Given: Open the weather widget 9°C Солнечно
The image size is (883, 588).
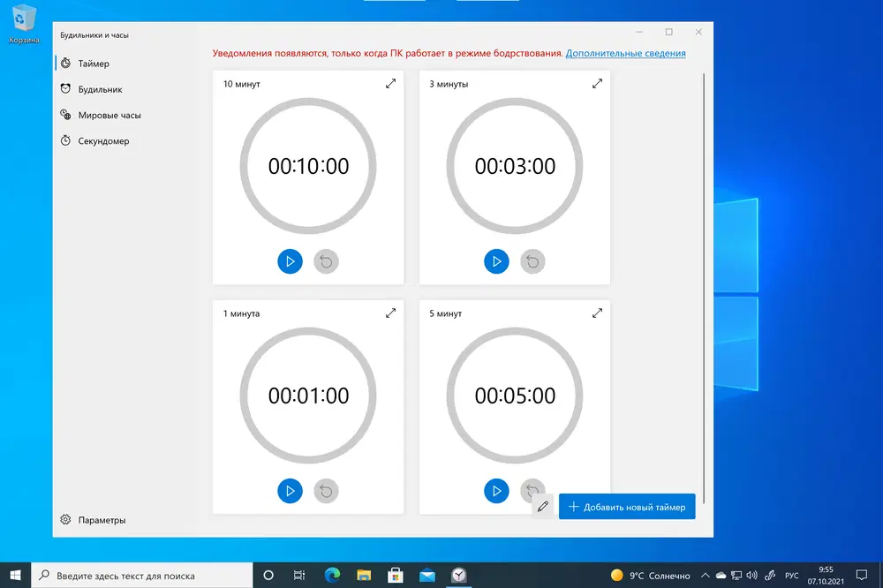Looking at the screenshot, I should 651,575.
